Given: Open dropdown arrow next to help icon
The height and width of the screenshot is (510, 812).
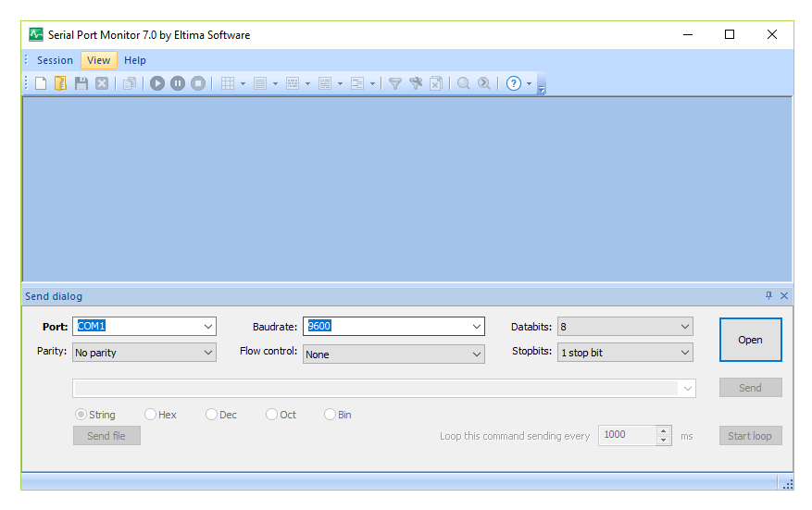Looking at the screenshot, I should 529,84.
